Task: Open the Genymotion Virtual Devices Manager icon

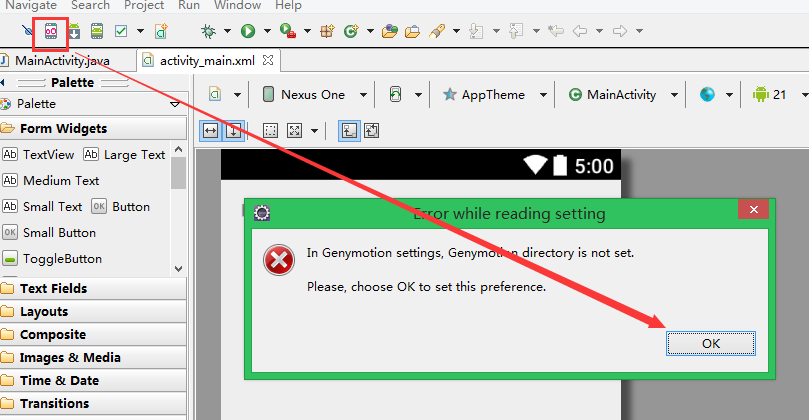Action: tap(51, 31)
